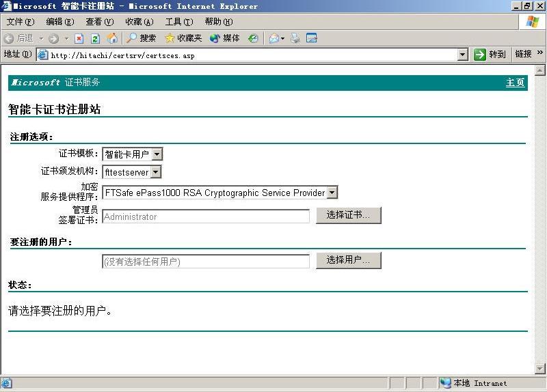Expand the certificate template (证书模板) dropdown
Image resolution: width=547 pixels, height=392 pixels.
point(157,154)
